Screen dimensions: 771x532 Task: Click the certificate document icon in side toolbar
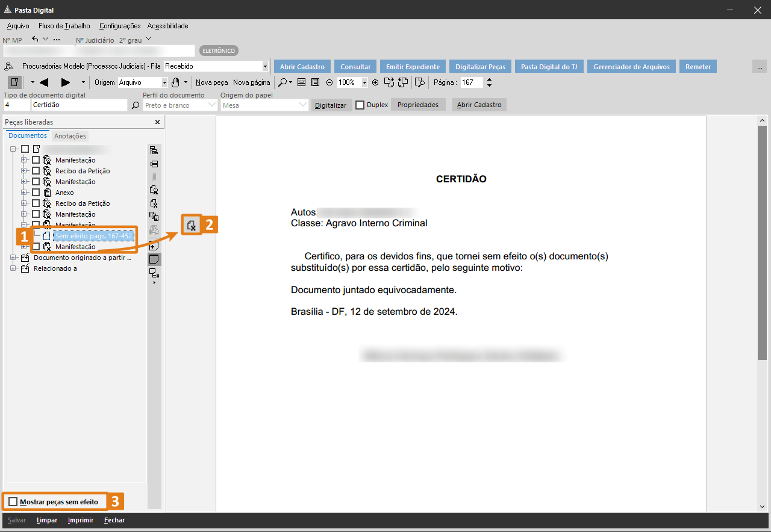click(154, 190)
